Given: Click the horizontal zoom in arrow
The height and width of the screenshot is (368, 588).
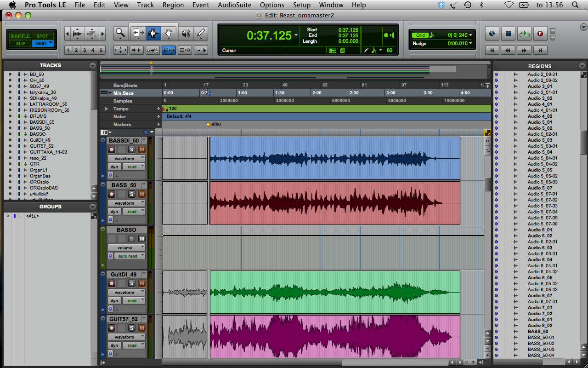Looking at the screenshot, I should pos(102,33).
